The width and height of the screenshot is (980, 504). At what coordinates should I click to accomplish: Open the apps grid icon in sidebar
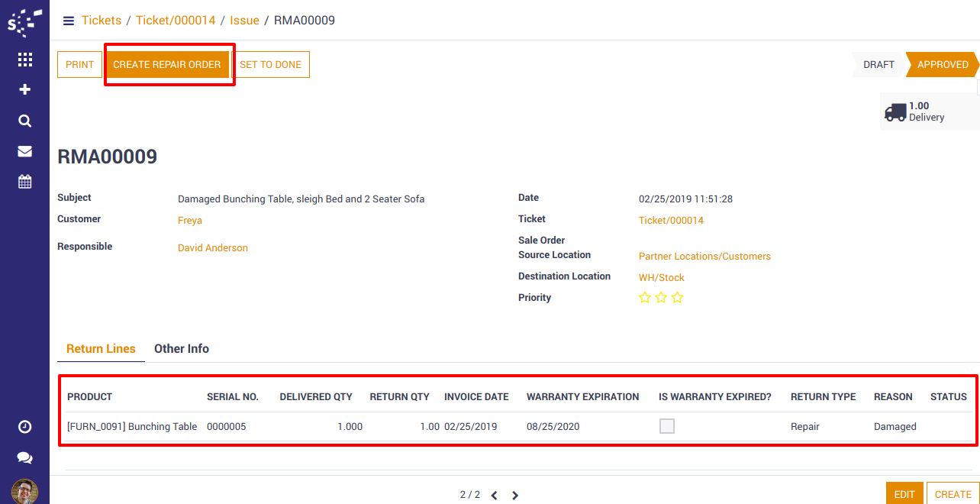tap(24, 60)
